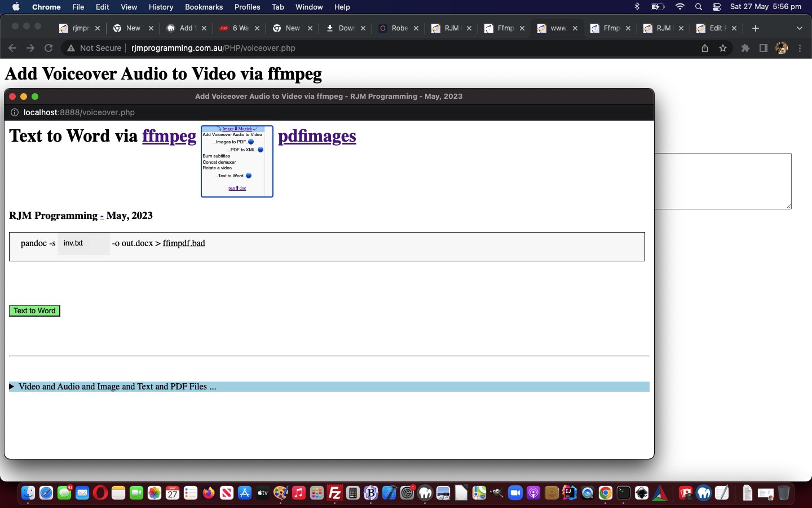Open the Chrome three-dot menu
This screenshot has width=812, height=508.
800,48
